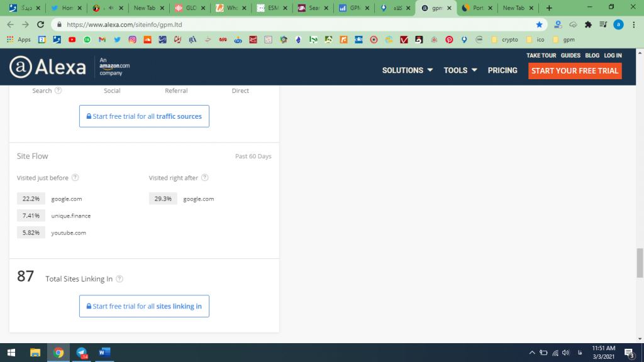This screenshot has width=644, height=362.
Task: Open the Chrome extensions puzzle icon
Action: (x=588, y=25)
